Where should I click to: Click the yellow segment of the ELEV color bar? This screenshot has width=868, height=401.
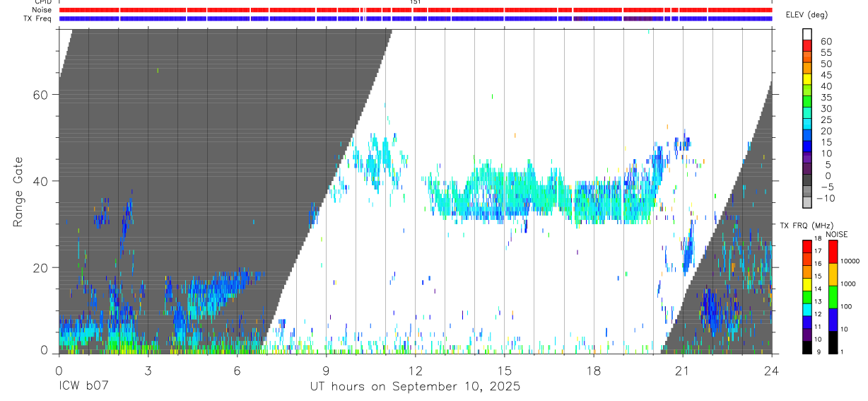(807, 79)
